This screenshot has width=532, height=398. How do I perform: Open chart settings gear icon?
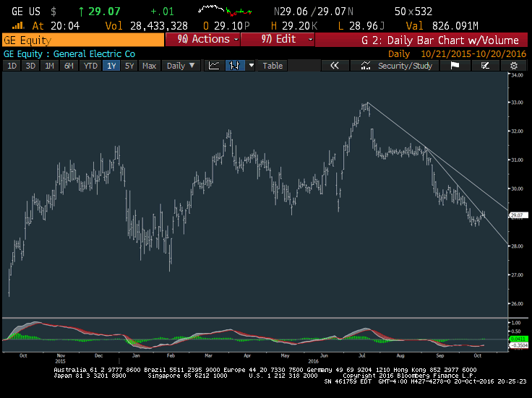514,66
